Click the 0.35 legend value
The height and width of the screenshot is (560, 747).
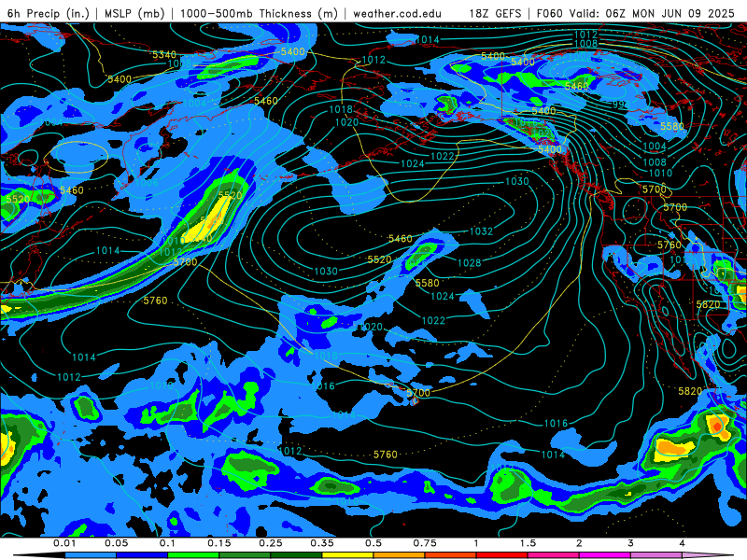pos(322,543)
